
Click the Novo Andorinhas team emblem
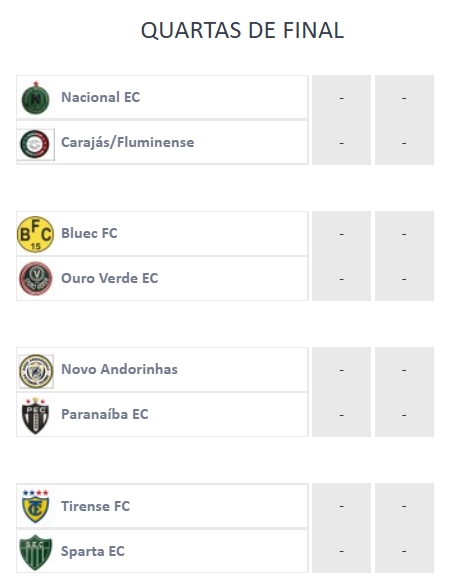click(x=36, y=371)
